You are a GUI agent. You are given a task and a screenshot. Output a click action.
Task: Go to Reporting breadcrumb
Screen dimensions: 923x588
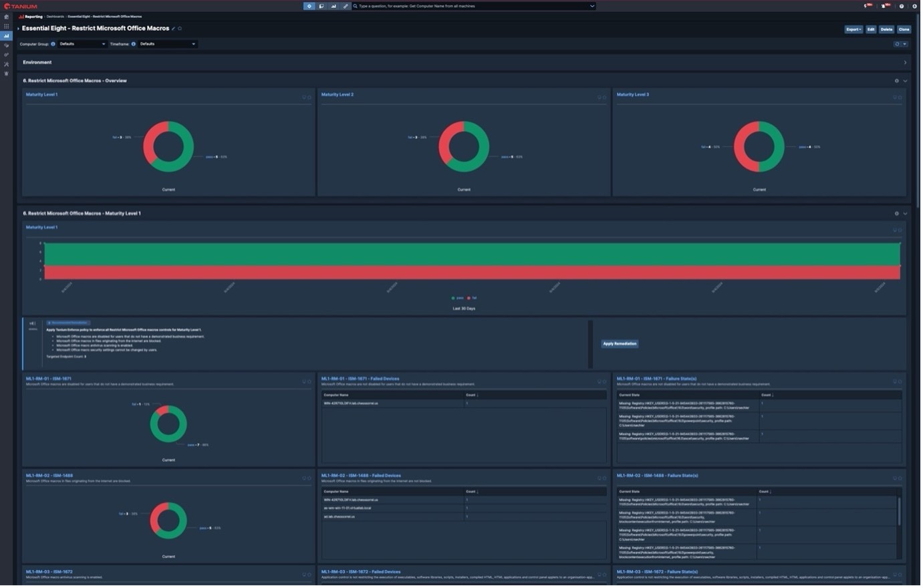tap(33, 17)
